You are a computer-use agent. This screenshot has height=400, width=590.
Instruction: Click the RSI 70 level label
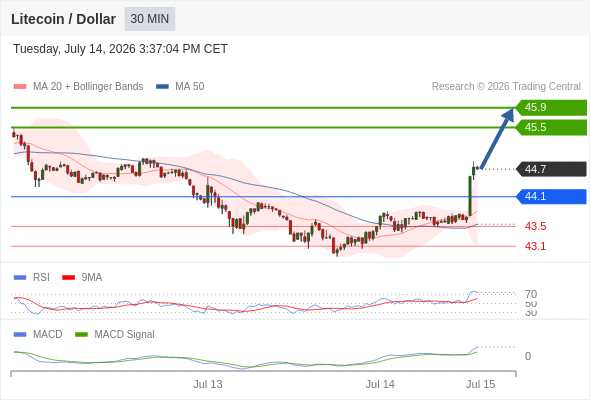(x=531, y=294)
